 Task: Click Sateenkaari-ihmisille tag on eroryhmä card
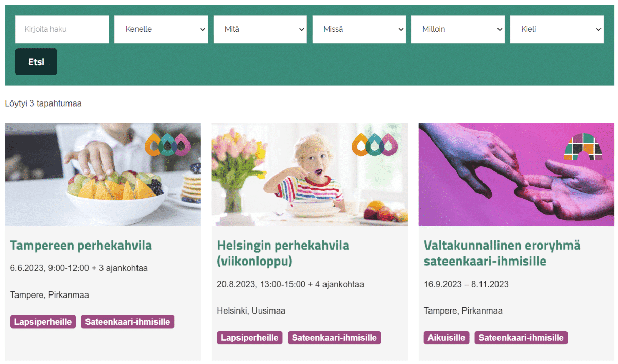pyautogui.click(x=521, y=338)
